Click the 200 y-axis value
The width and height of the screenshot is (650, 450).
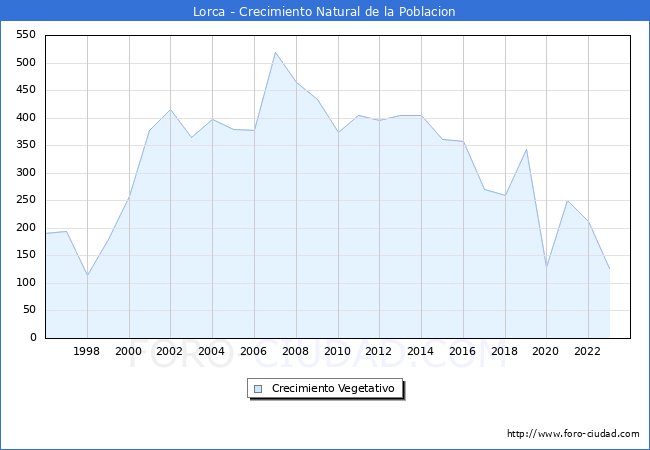26,228
